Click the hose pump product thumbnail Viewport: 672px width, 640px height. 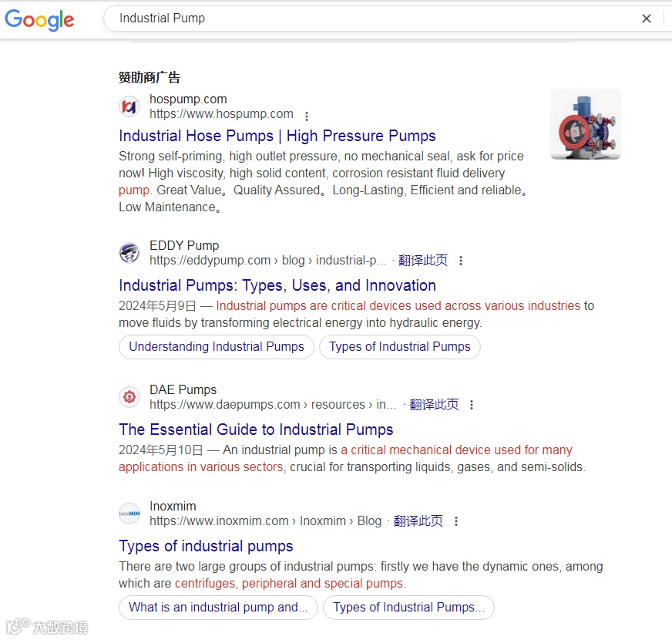[x=586, y=124]
